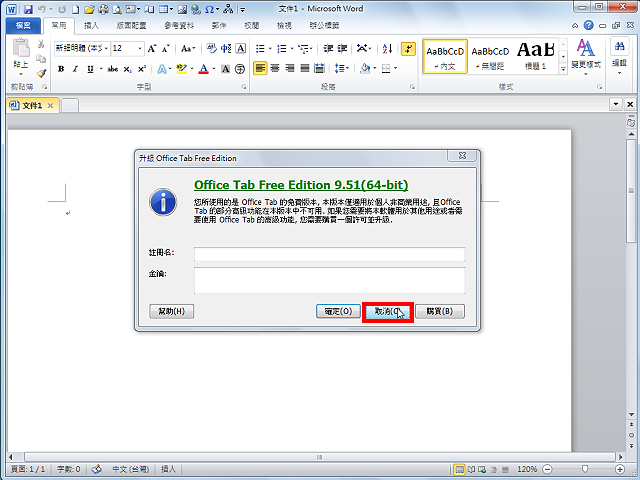Open highlight color dropdown arrow
This screenshot has width=640, height=480.
[192, 69]
